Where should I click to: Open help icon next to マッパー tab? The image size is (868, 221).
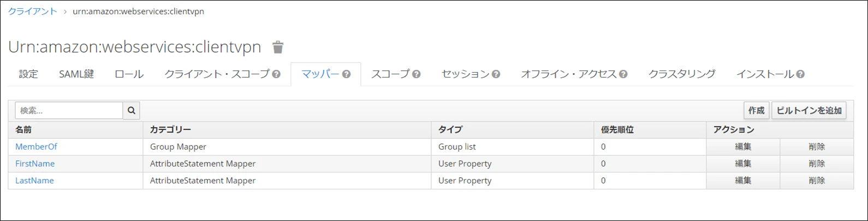[346, 74]
